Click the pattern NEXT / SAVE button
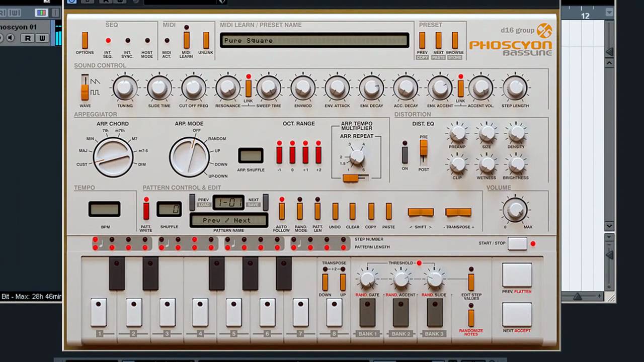This screenshot has width=644, height=362. tap(265, 203)
